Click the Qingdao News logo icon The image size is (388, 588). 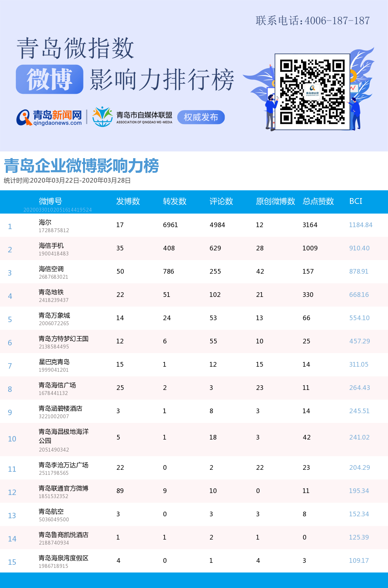point(24,117)
